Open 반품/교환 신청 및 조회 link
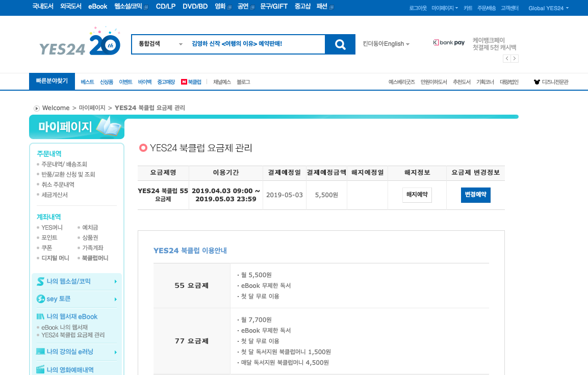 pos(68,175)
